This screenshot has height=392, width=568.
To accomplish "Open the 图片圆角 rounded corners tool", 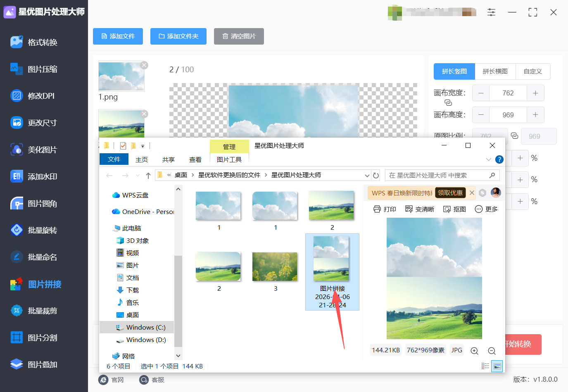I will [34, 203].
